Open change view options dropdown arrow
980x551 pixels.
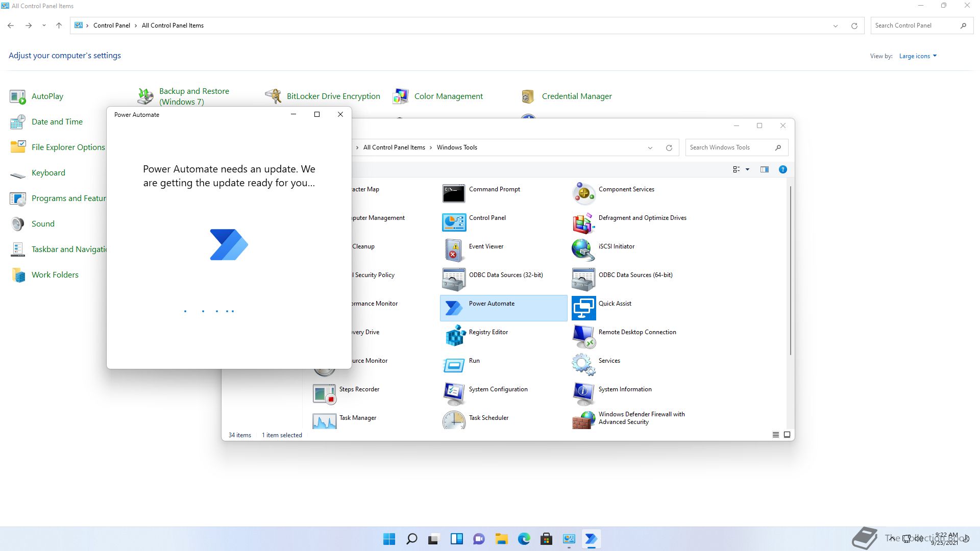pos(748,169)
